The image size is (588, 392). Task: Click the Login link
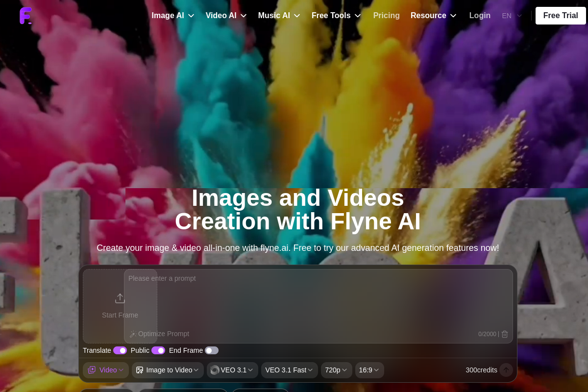[480, 16]
